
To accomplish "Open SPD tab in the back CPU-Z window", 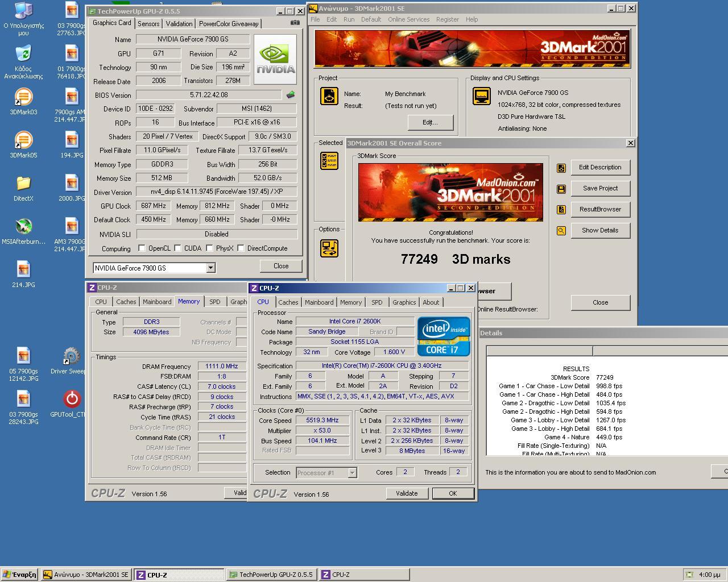I will click(214, 302).
